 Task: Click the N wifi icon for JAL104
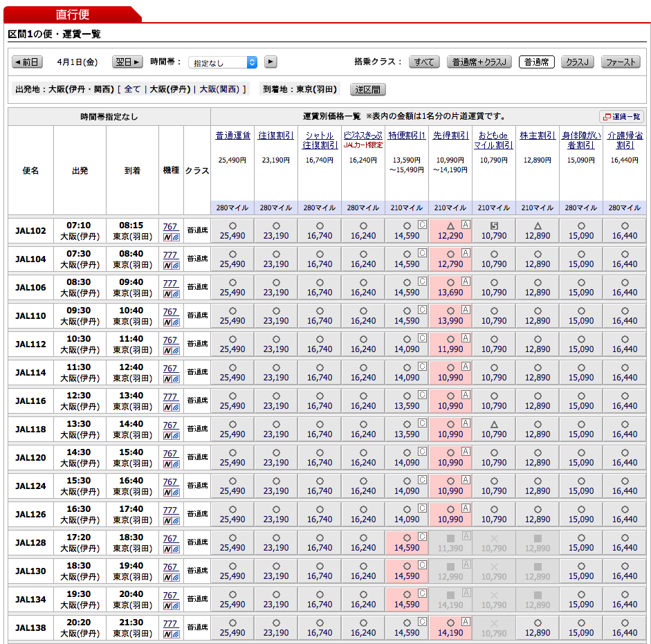point(171,266)
